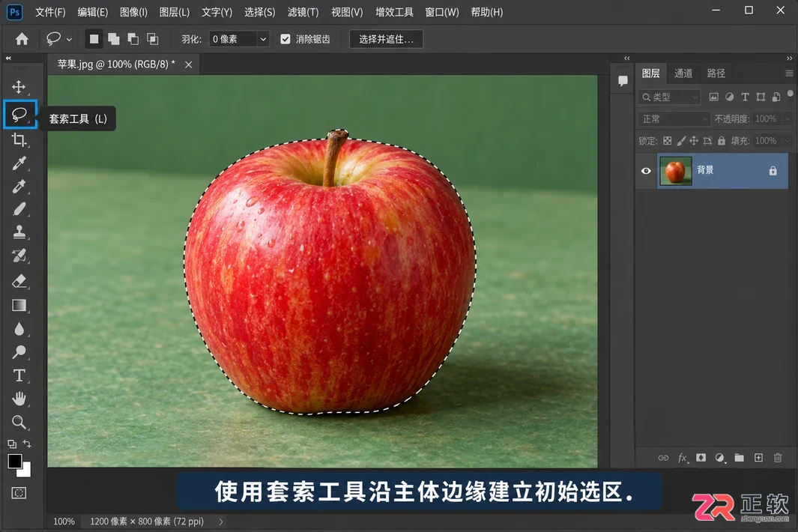This screenshot has height=532, width=798.
Task: Open the 文件(F) menu
Action: click(x=50, y=12)
